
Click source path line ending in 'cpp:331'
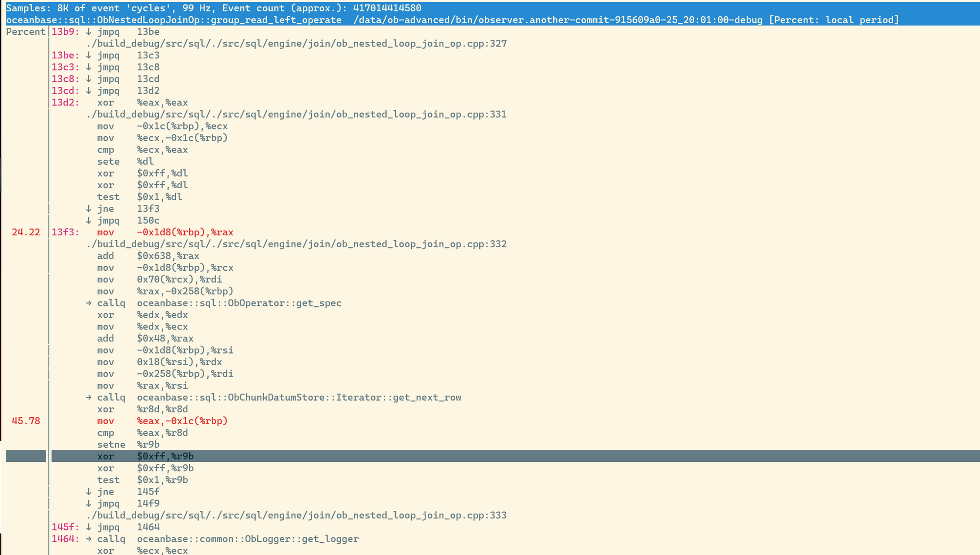pyautogui.click(x=296, y=114)
